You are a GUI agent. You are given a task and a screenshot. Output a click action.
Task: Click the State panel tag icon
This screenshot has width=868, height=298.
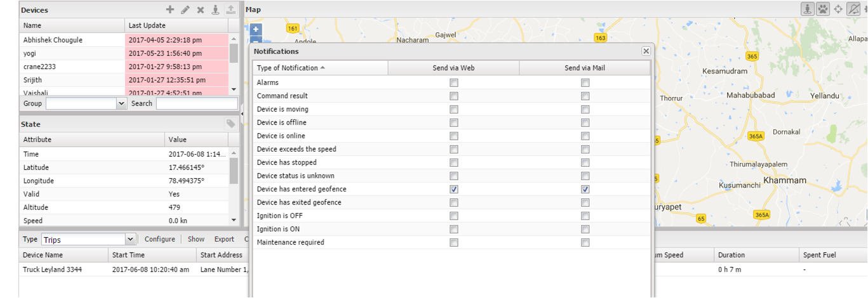tap(230, 124)
